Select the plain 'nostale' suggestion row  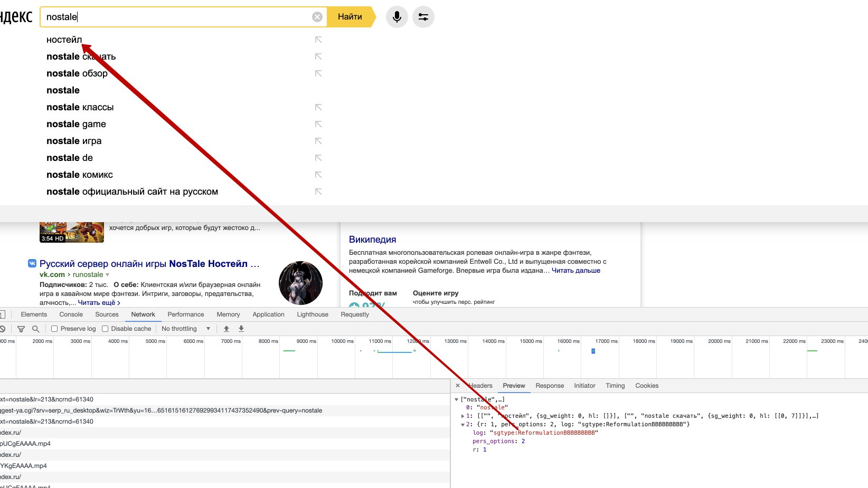coord(63,90)
